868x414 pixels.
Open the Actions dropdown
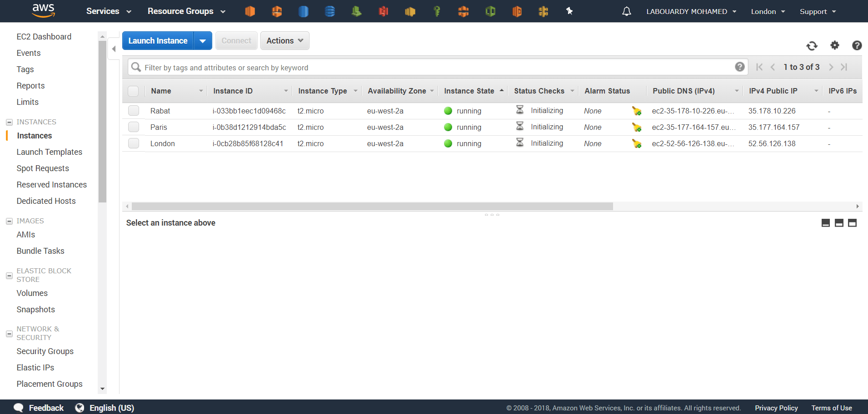[285, 41]
